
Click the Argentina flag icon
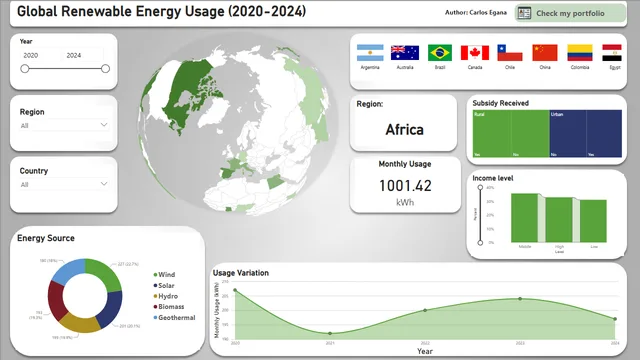(370, 53)
